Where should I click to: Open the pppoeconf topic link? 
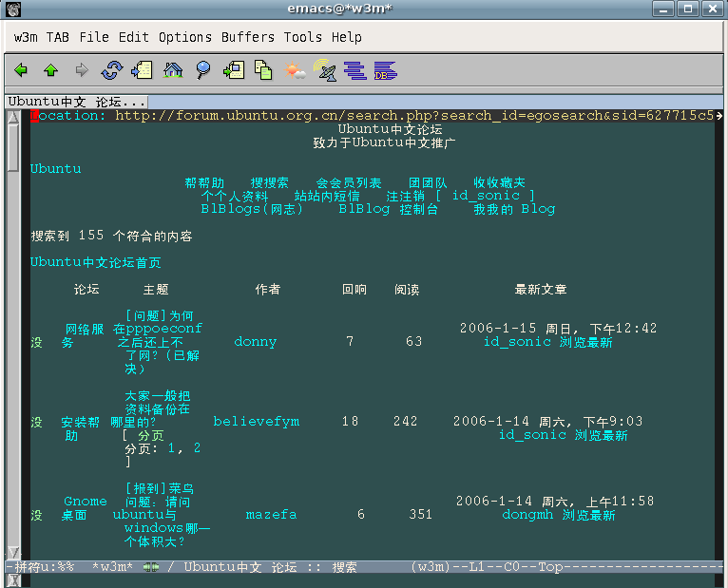click(x=158, y=343)
